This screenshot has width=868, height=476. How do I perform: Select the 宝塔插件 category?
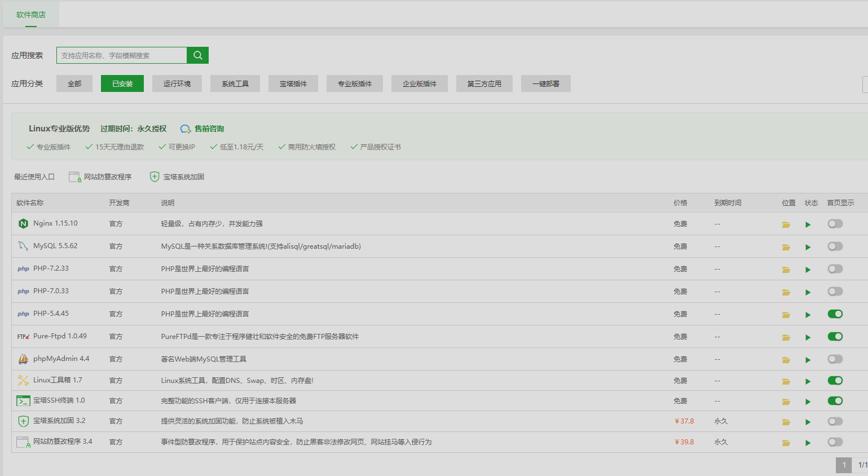point(293,83)
